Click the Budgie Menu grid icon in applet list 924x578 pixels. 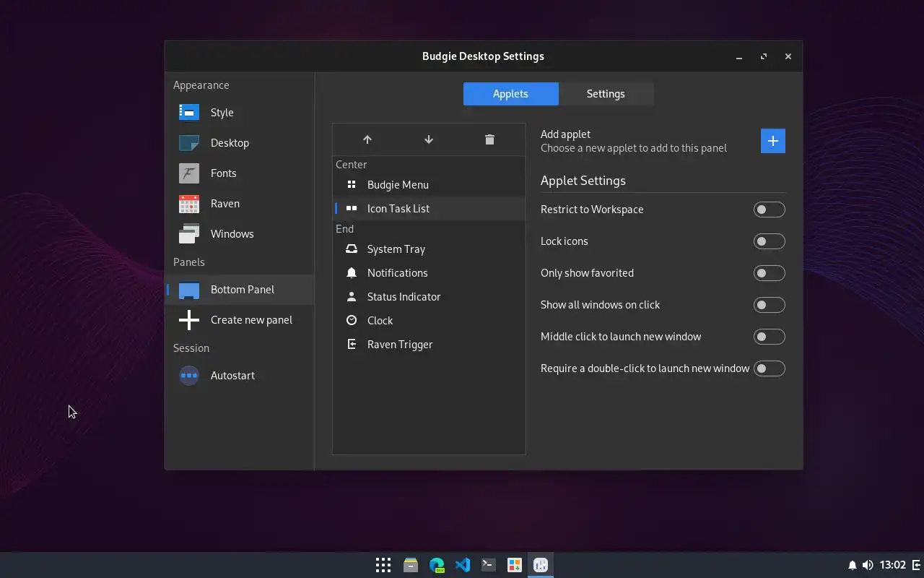coord(352,185)
